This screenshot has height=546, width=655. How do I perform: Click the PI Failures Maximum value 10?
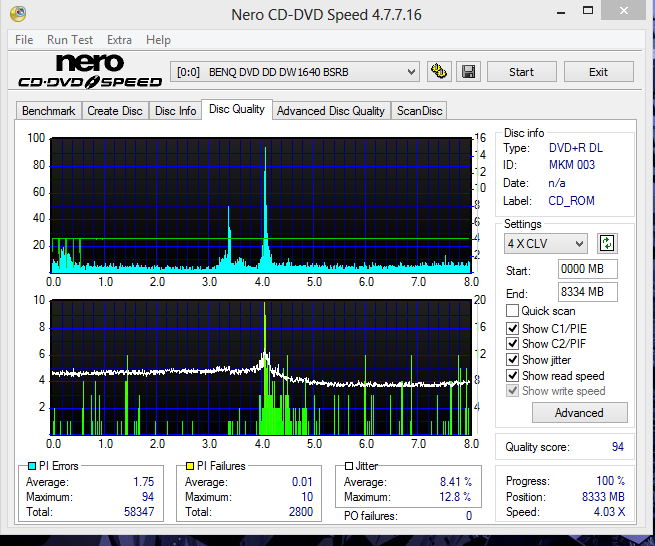pos(307,497)
